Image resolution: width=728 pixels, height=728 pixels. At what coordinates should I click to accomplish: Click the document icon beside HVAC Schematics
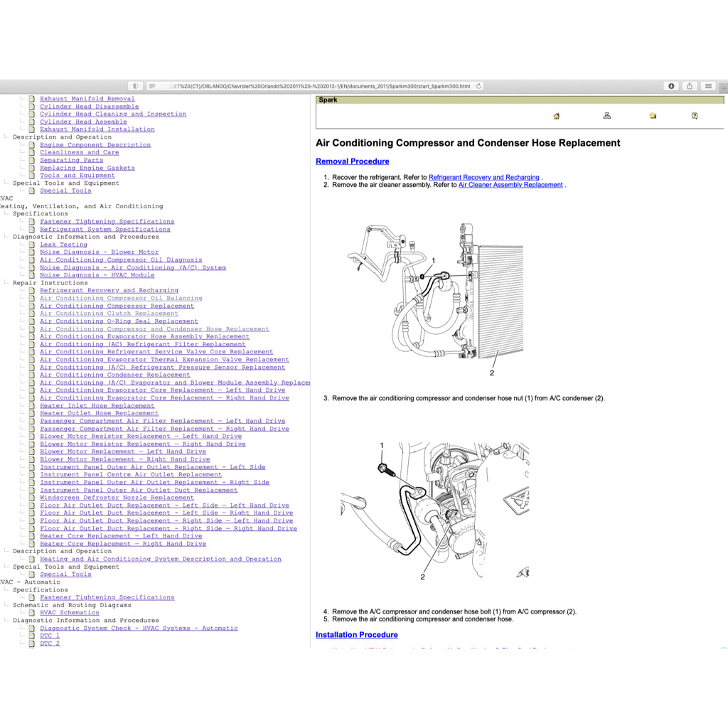32,612
